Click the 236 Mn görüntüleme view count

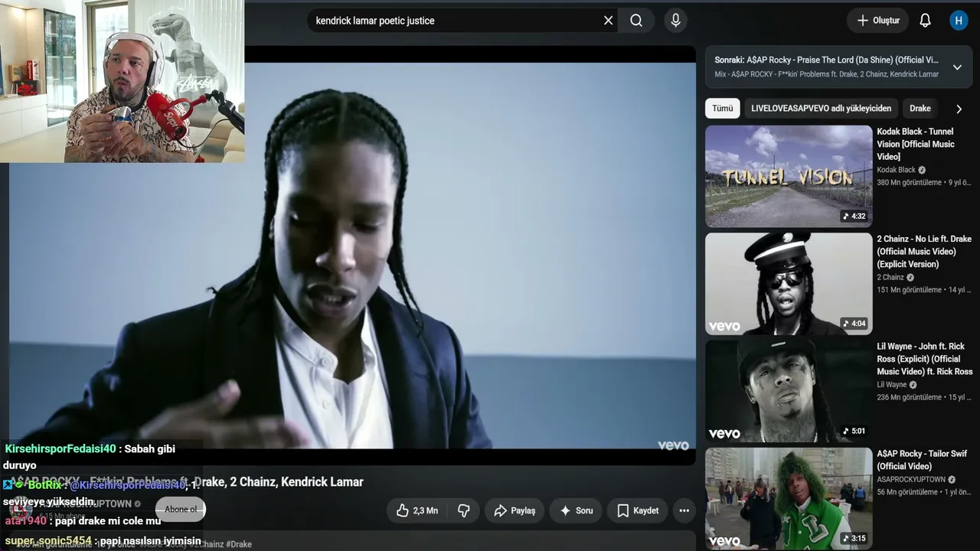910,397
